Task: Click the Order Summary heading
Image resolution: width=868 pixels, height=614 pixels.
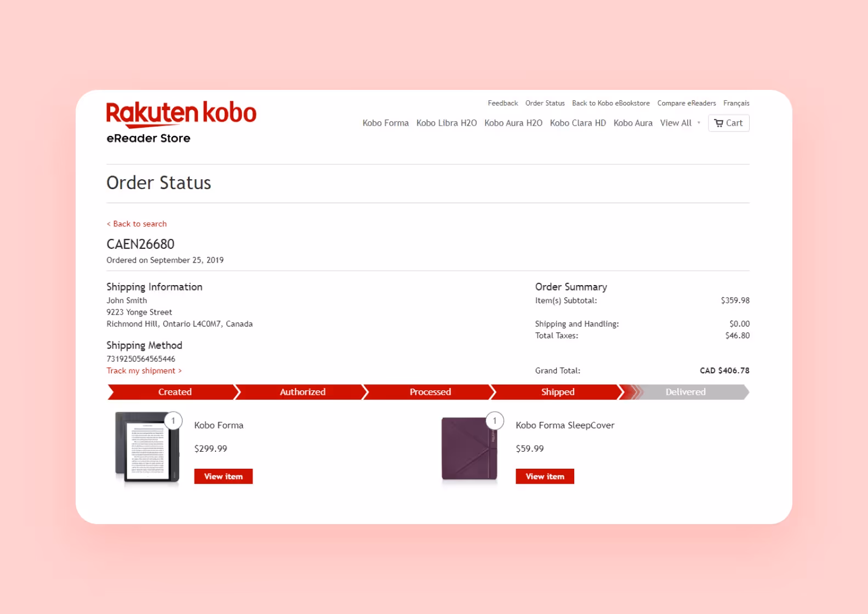Action: (x=571, y=287)
